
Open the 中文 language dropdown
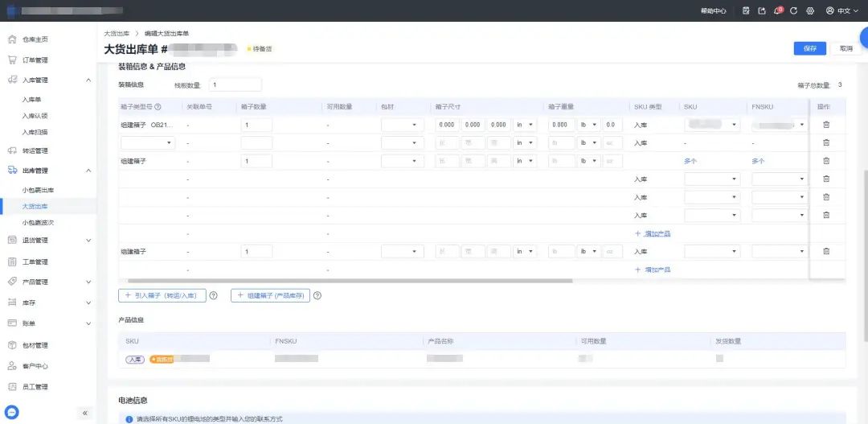click(842, 10)
